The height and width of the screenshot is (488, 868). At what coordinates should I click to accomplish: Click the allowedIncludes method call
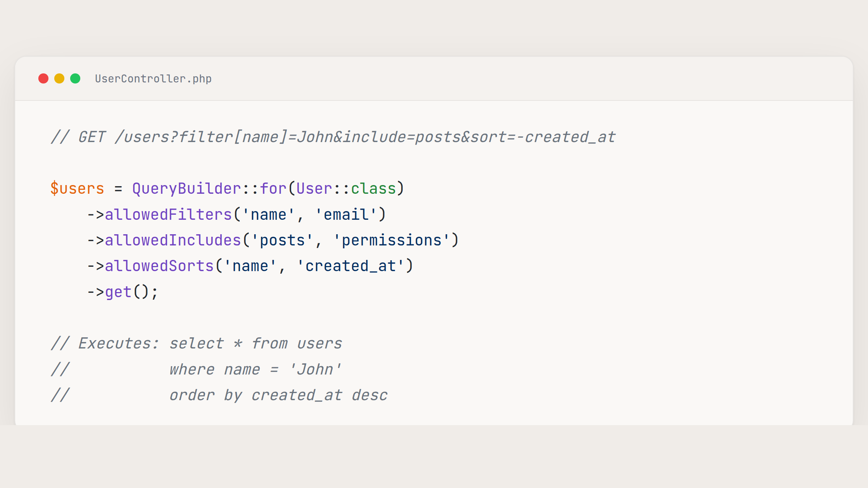point(173,240)
